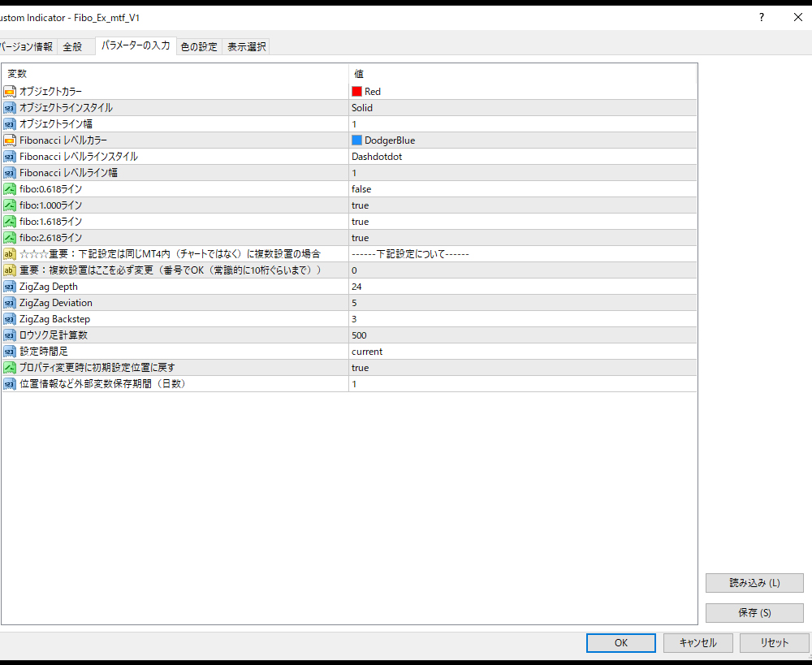Click the bool icon beside fibo:0.618ライン

(x=10, y=189)
